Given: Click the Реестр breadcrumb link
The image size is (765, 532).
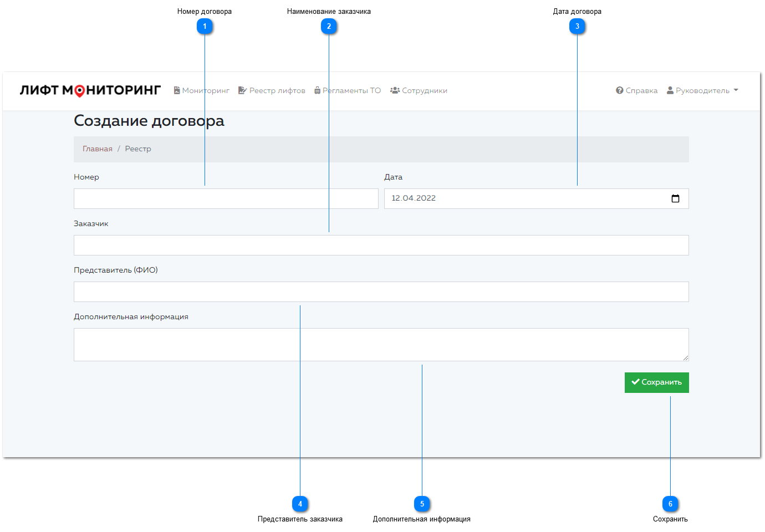Looking at the screenshot, I should [138, 149].
